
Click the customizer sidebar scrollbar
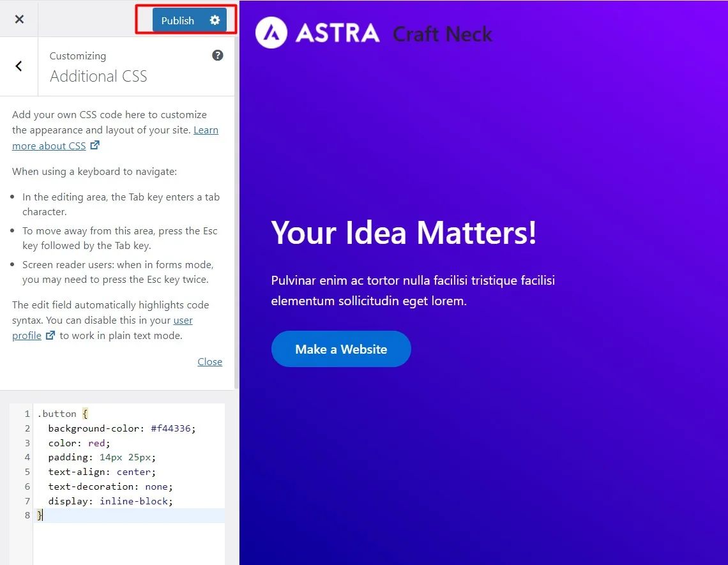point(237,213)
